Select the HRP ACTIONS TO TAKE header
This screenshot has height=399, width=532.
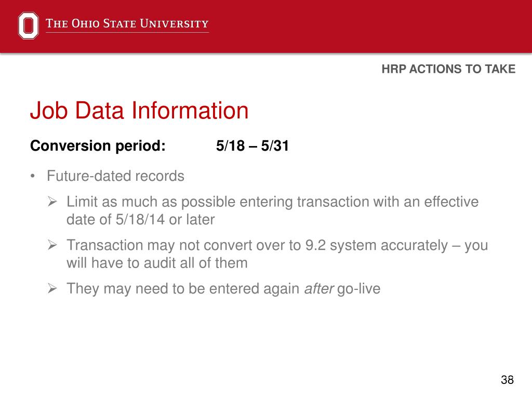pyautogui.click(x=448, y=69)
